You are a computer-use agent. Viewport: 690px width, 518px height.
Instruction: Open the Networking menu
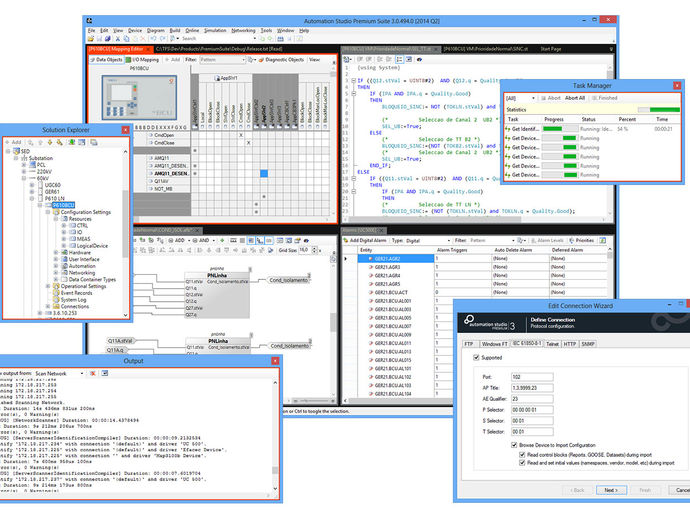coord(243,30)
